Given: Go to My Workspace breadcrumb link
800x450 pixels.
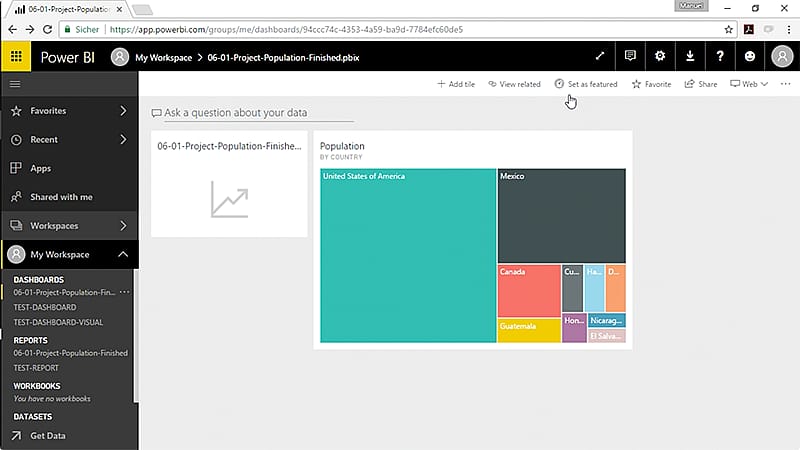Looking at the screenshot, I should point(163,58).
